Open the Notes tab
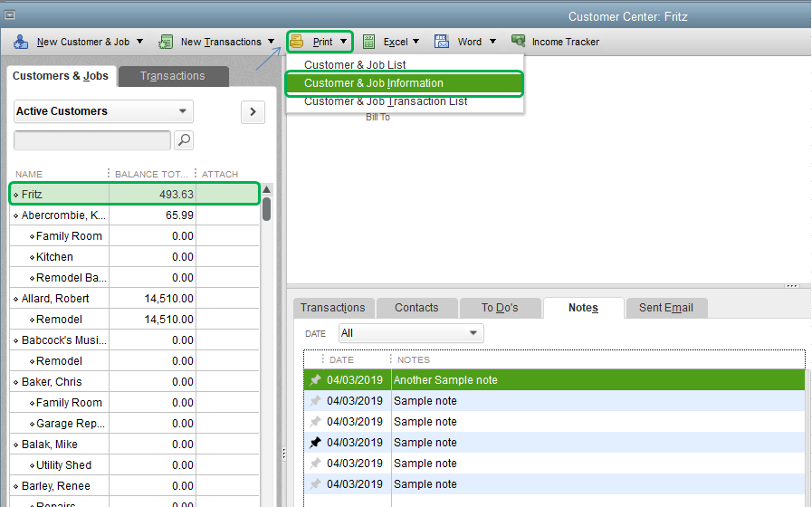 pos(583,308)
